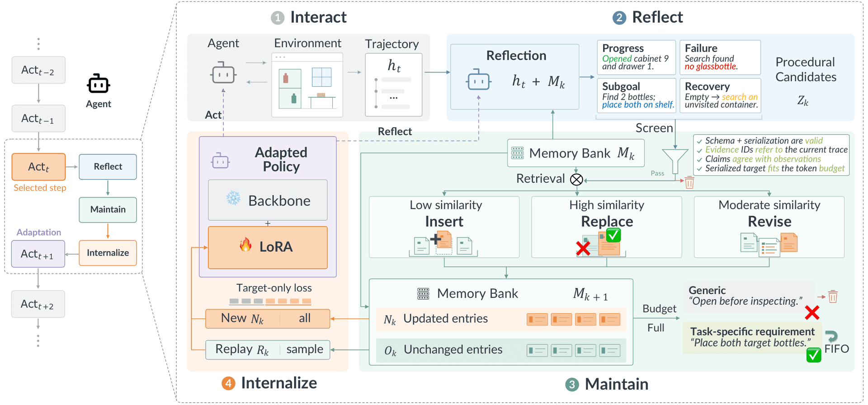
Task: Click the flame icon beside LoRA
Action: coord(245,245)
